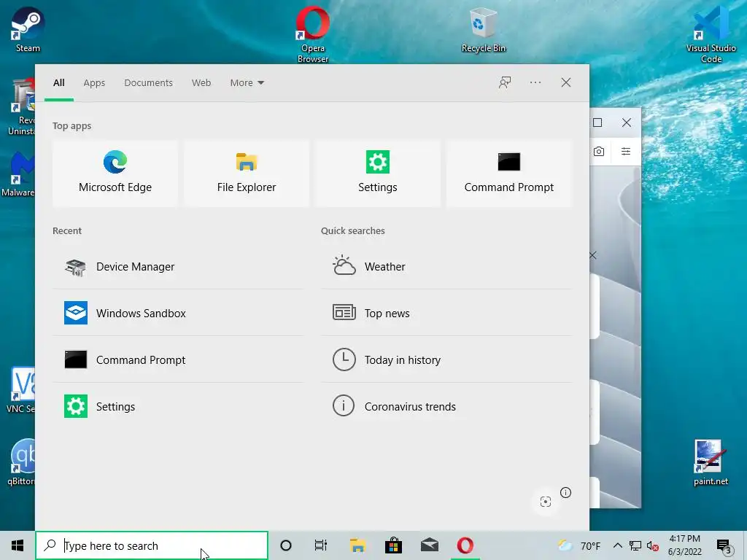Click the info icon in search panel
The width and height of the screenshot is (747, 560).
[565, 492]
